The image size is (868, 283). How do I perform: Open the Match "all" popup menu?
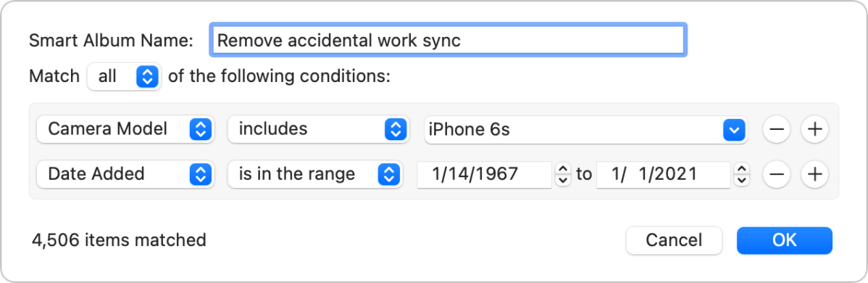[x=124, y=77]
